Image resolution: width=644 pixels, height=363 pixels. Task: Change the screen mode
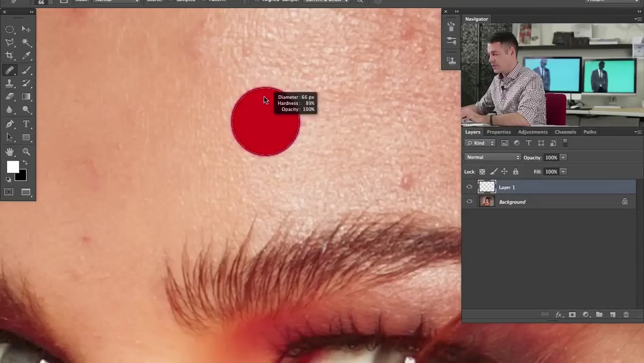[26, 192]
